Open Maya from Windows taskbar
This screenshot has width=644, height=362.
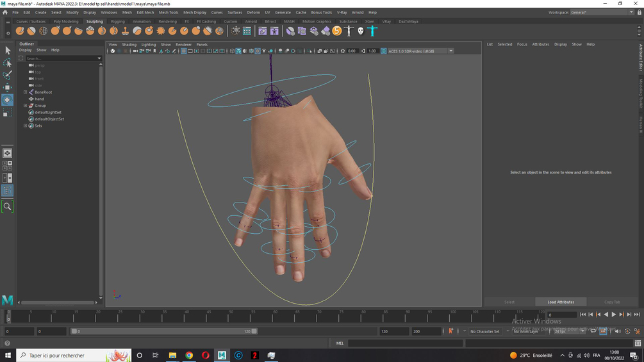(x=222, y=355)
